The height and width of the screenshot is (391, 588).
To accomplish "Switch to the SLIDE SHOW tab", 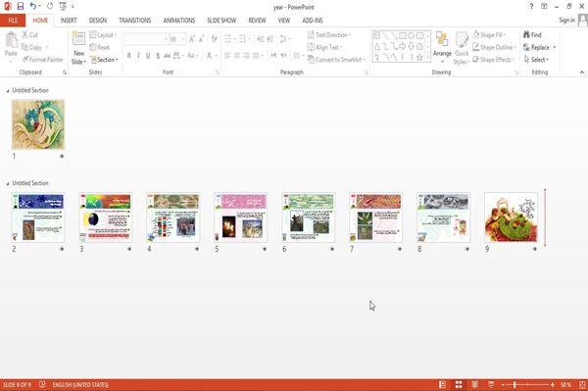I will [221, 21].
